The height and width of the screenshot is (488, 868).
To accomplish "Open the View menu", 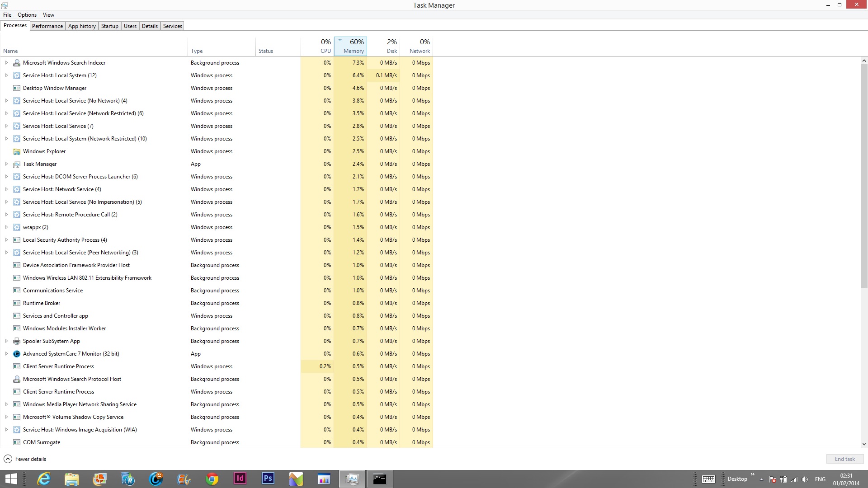I will 48,15.
